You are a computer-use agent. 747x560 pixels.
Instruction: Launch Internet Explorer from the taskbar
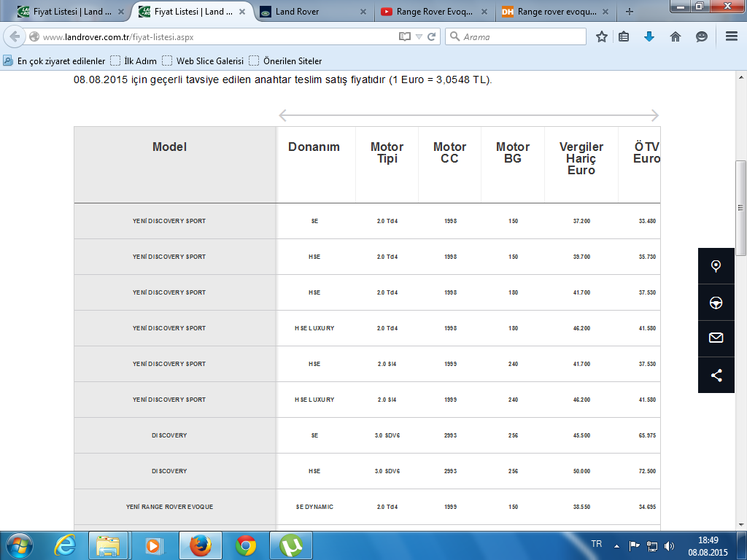pyautogui.click(x=65, y=545)
